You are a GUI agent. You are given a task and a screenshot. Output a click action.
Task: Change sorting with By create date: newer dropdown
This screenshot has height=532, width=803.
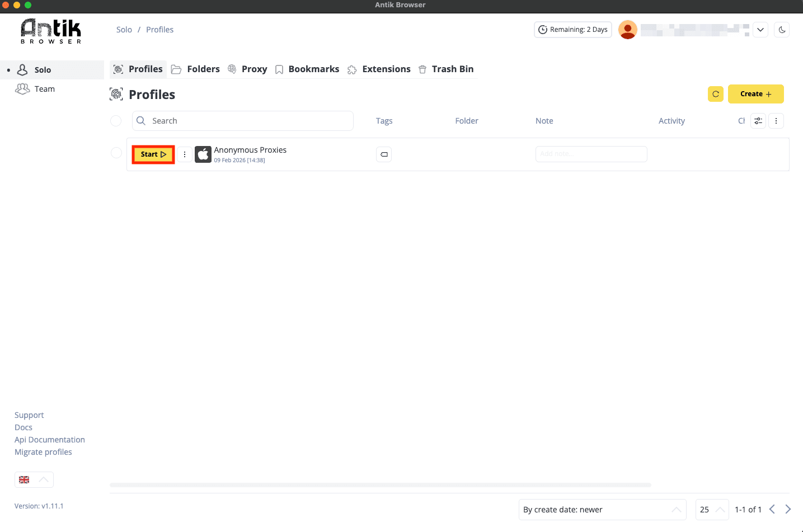[x=602, y=509]
